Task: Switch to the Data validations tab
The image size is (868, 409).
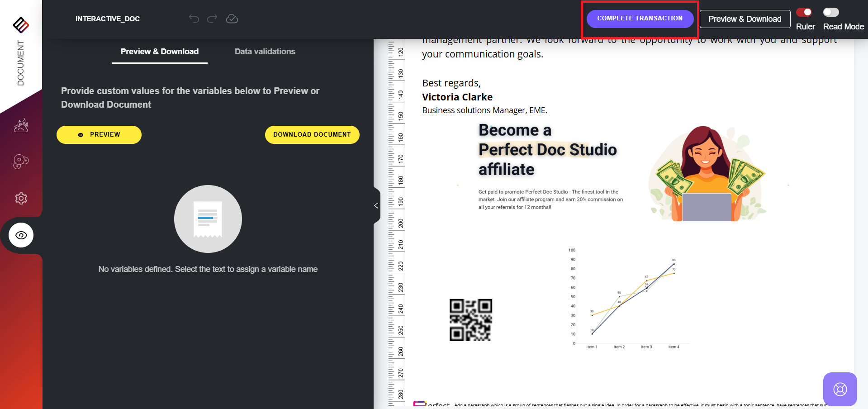Action: pyautogui.click(x=265, y=52)
